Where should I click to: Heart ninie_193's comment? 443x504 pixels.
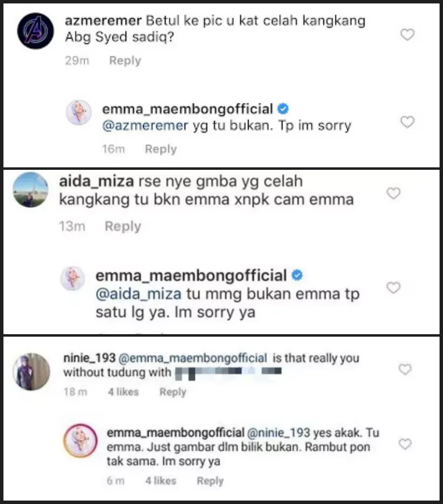405,369
